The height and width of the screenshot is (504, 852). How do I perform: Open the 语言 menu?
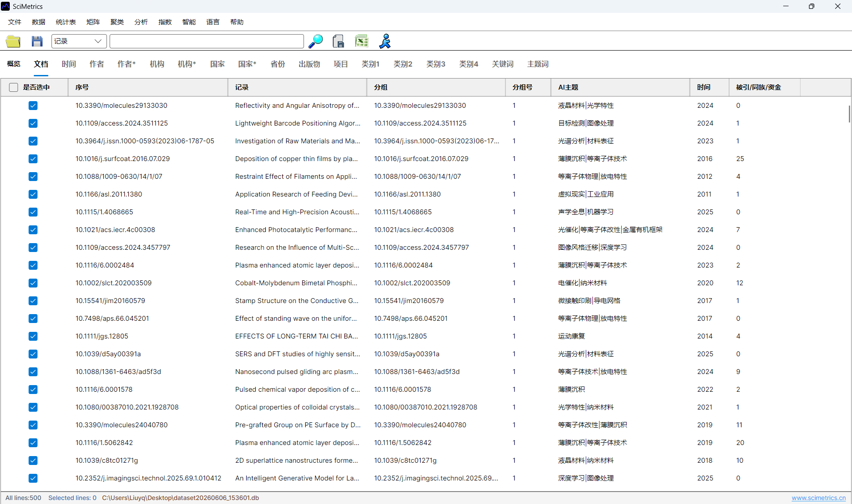(x=213, y=22)
